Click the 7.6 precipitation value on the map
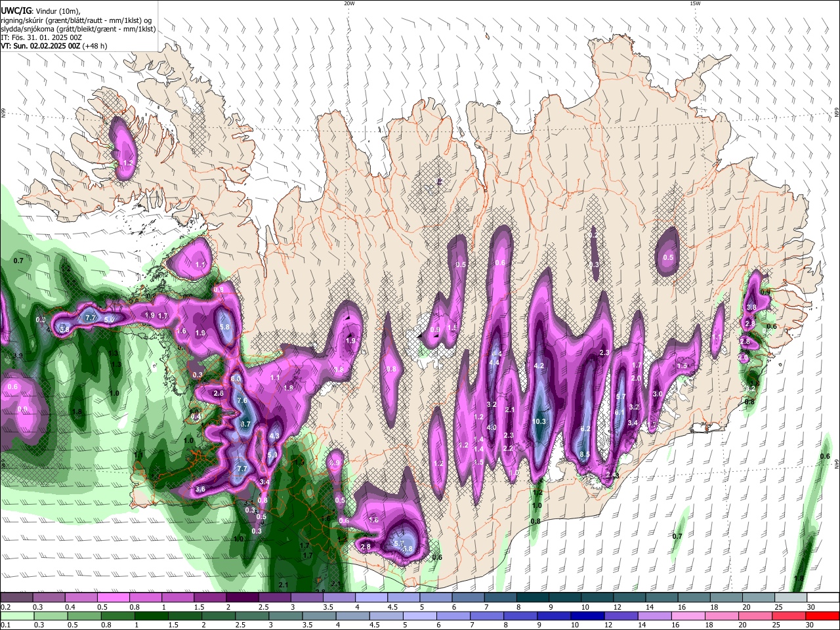Viewport: 840px width, 630px height. [241, 400]
